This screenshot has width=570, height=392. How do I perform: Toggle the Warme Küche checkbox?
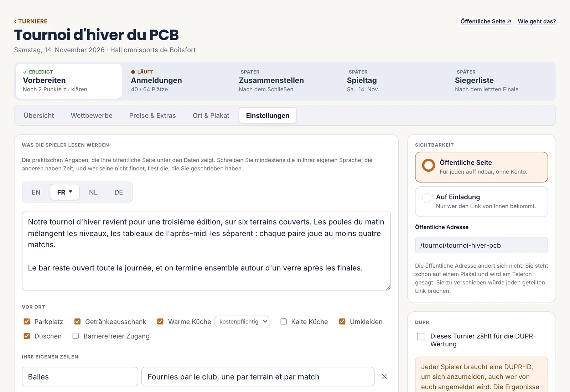[160, 321]
